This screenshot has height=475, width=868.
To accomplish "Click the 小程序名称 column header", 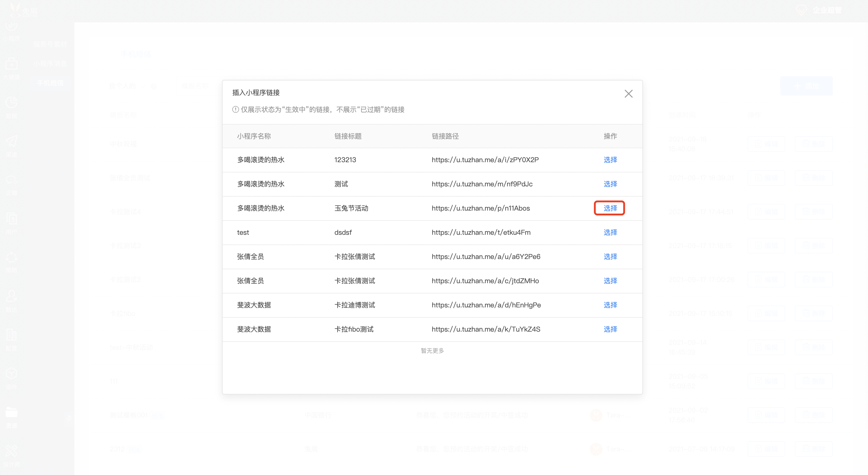I will click(254, 136).
